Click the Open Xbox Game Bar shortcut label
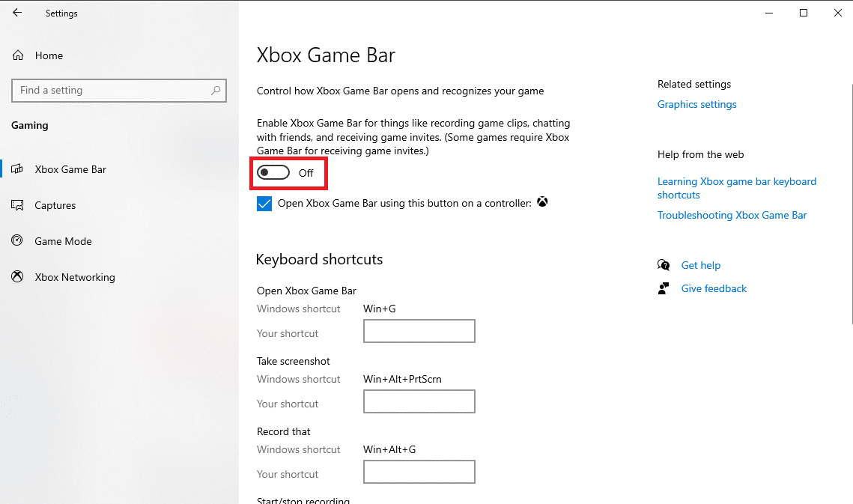The width and height of the screenshot is (853, 504). [x=306, y=291]
